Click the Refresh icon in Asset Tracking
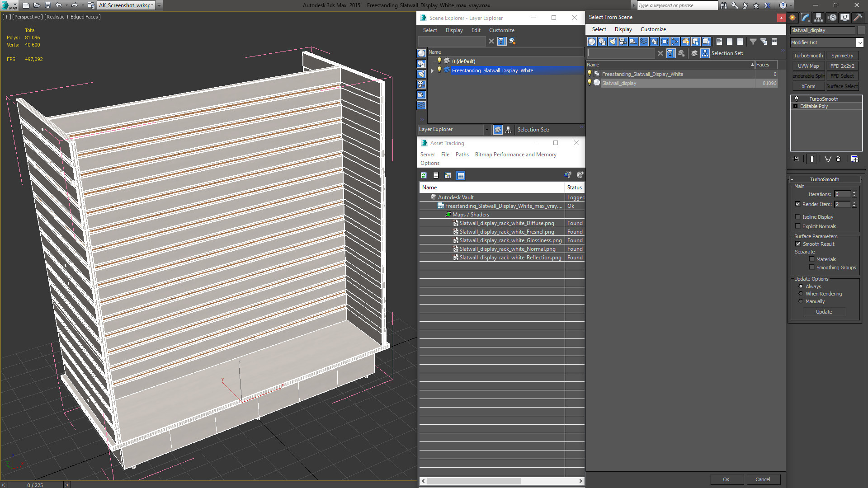This screenshot has height=488, width=868. pyautogui.click(x=424, y=175)
